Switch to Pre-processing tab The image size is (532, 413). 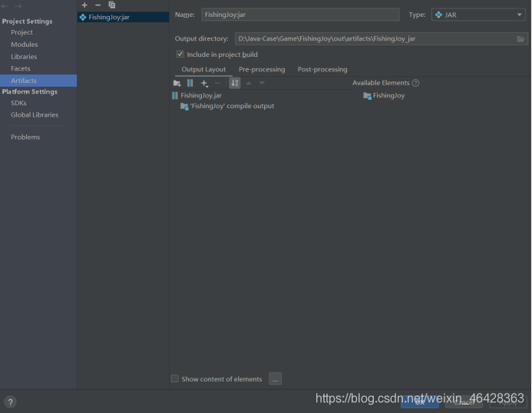(x=262, y=69)
